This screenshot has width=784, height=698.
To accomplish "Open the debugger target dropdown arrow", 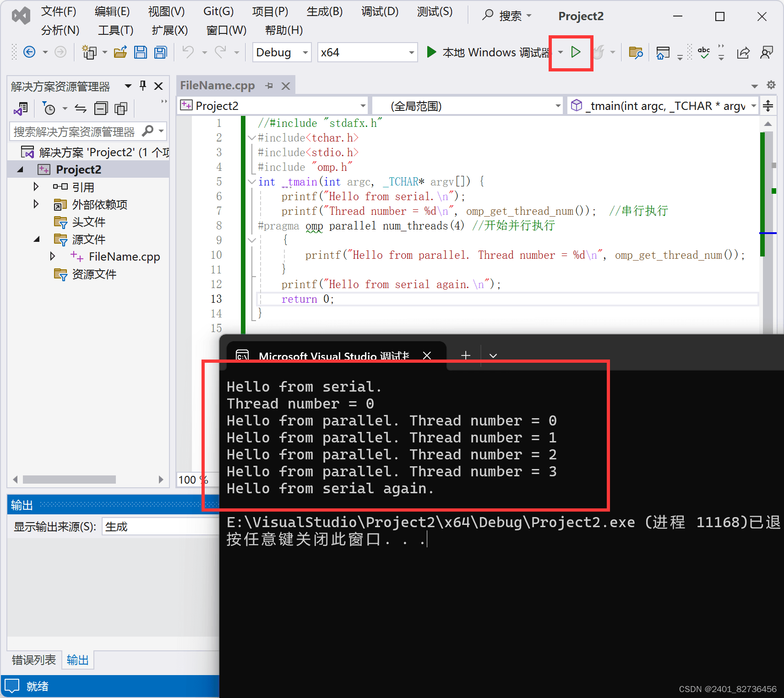I will tap(561, 52).
